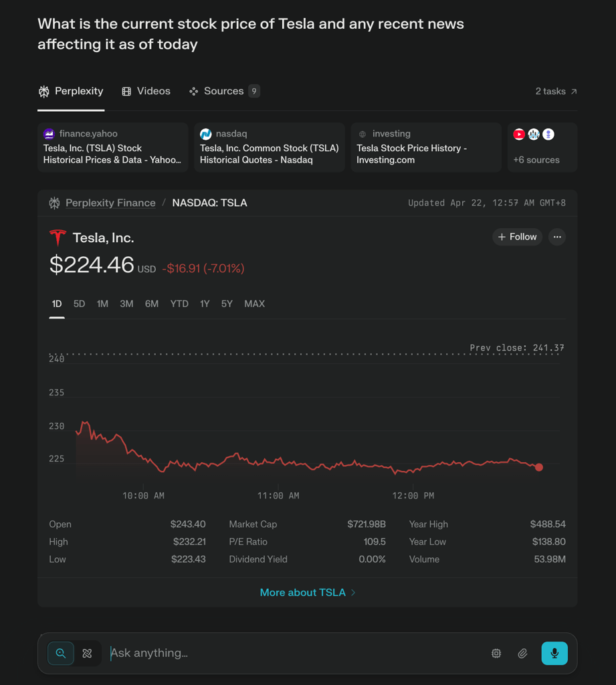
Task: Click the sources count badge 9
Action: [254, 91]
